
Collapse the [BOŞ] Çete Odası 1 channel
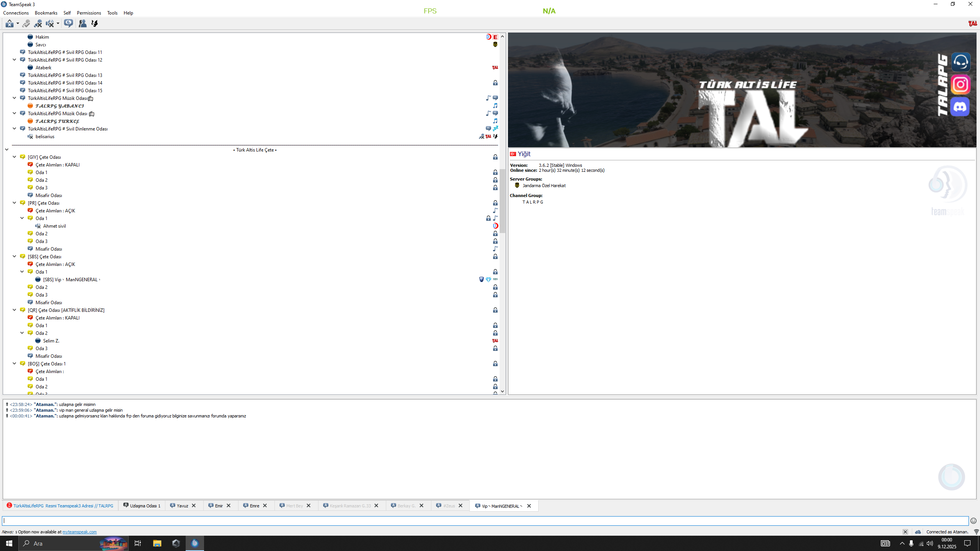pyautogui.click(x=15, y=364)
